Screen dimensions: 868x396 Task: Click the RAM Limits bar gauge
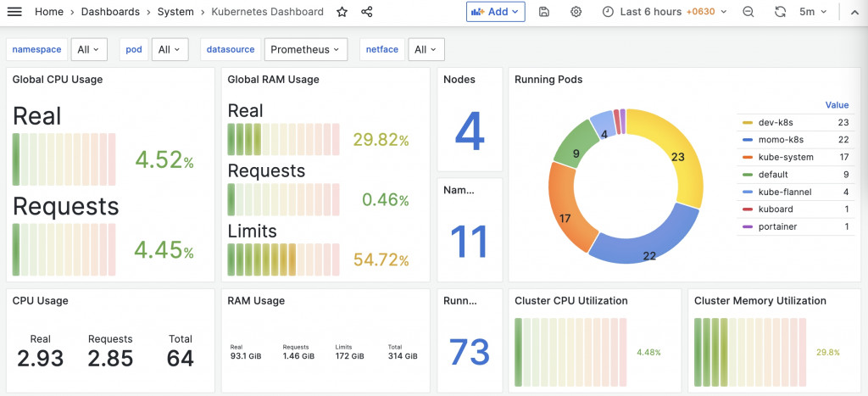(283, 259)
